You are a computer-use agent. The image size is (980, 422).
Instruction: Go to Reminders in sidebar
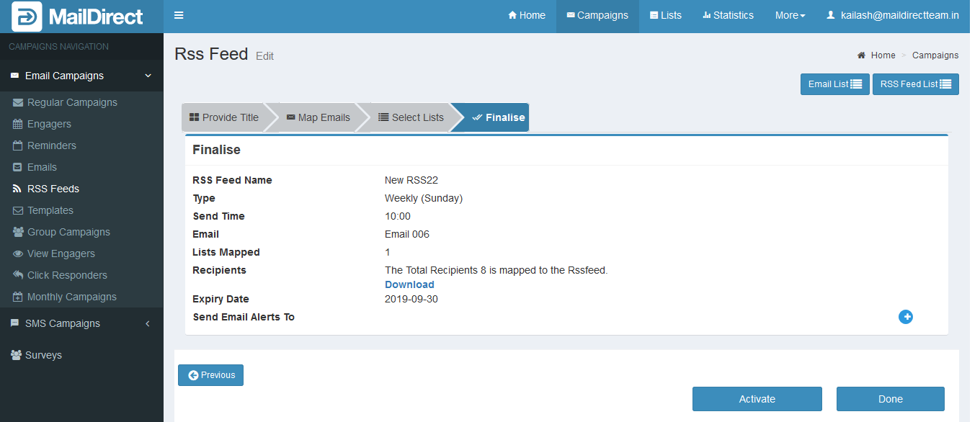click(x=51, y=145)
